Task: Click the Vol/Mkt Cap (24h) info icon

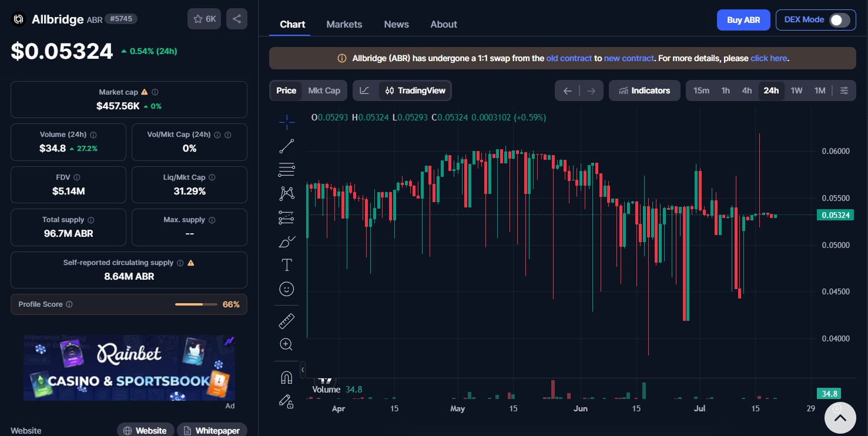Action: [217, 135]
